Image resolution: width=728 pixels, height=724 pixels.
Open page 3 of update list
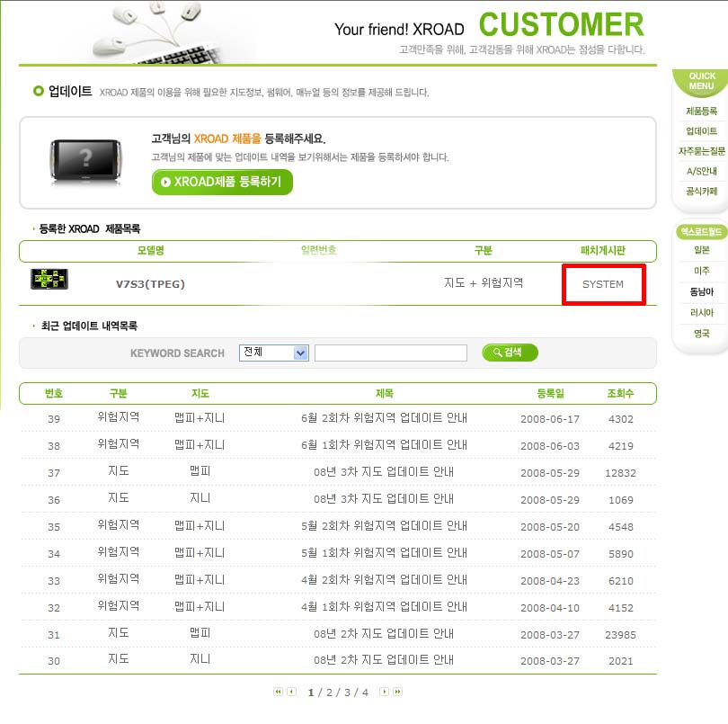[347, 693]
